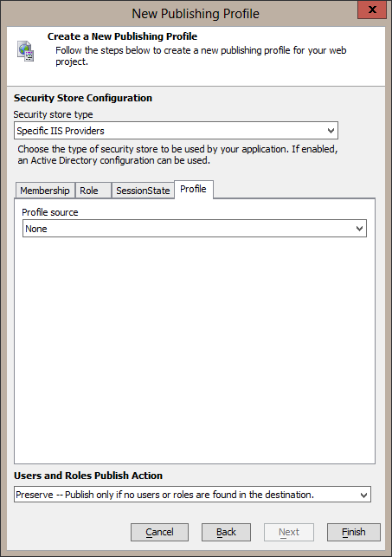
Task: Click arrow on the Preserve publish action combo
Action: tap(363, 495)
